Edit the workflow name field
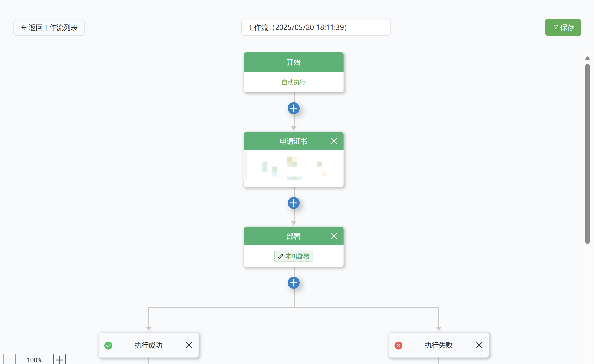This screenshot has width=594, height=364. 316,27
